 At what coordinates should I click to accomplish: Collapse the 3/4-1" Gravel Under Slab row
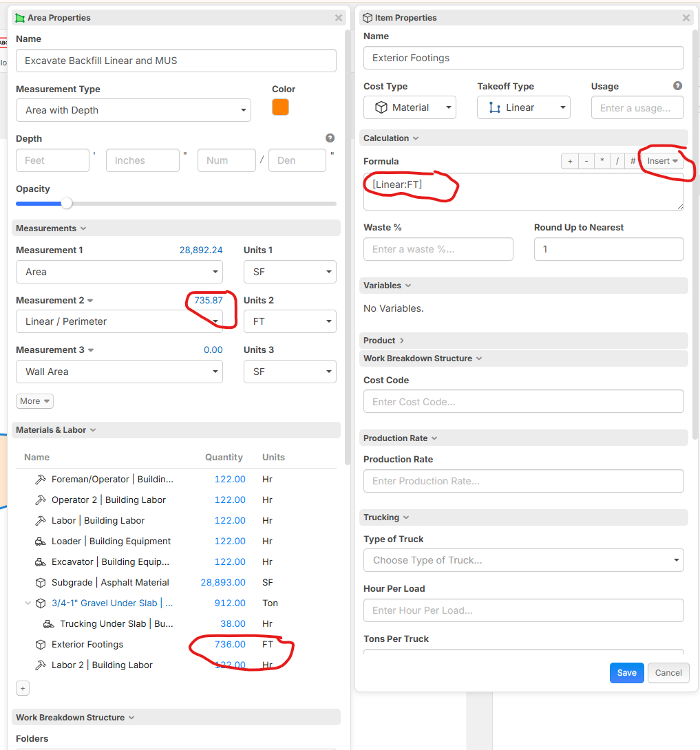point(28,603)
